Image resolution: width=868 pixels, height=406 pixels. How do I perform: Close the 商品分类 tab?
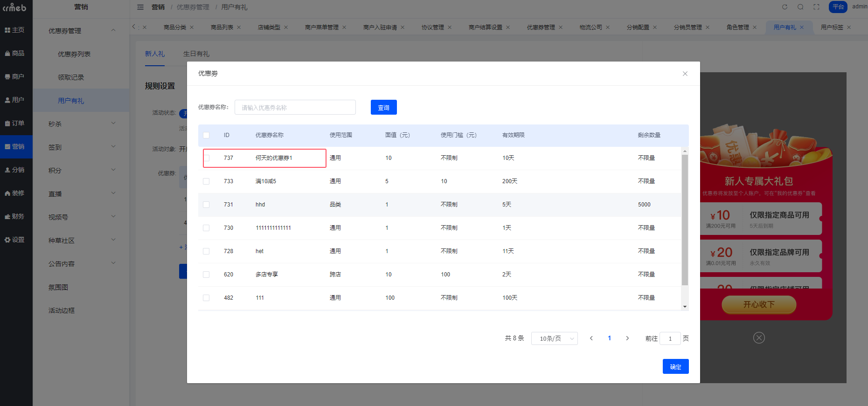coord(192,28)
